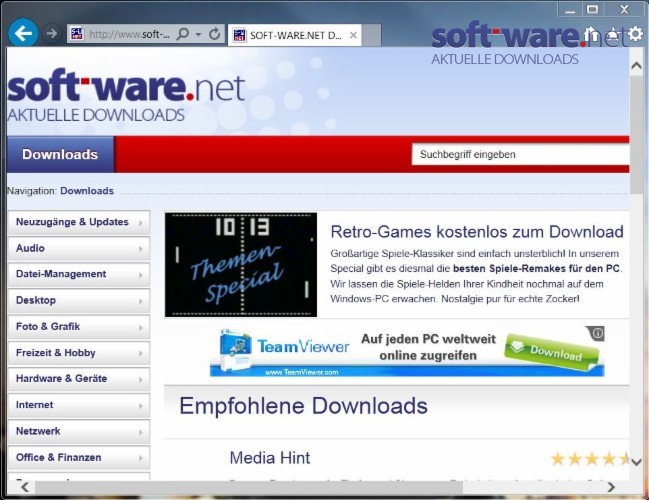The width and height of the screenshot is (649, 500).
Task: Open Retro-Games kostenlos zum Download headline
Action: pyautogui.click(x=477, y=232)
